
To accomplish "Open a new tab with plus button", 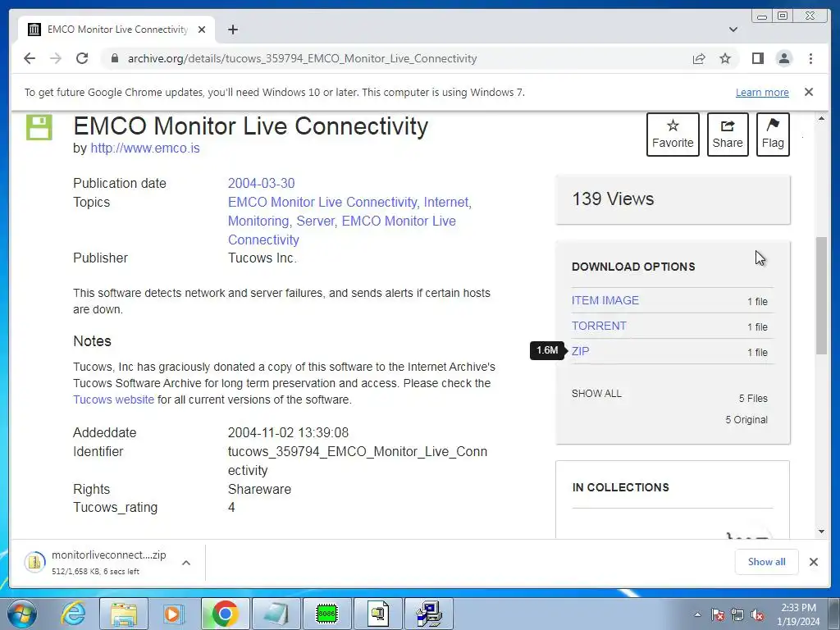I will (232, 30).
